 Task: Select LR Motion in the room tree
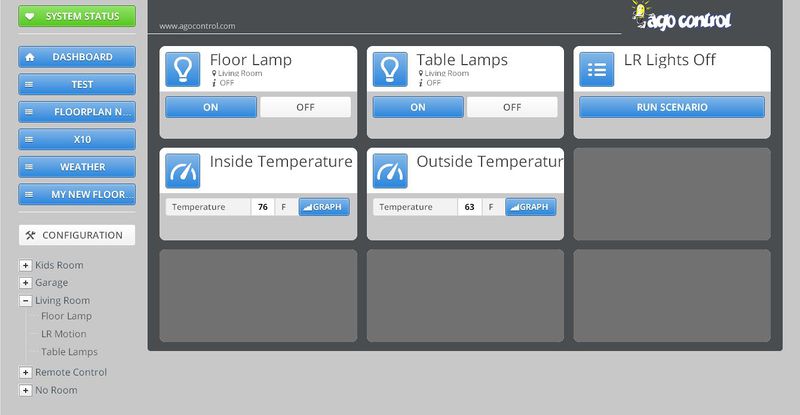(x=63, y=334)
